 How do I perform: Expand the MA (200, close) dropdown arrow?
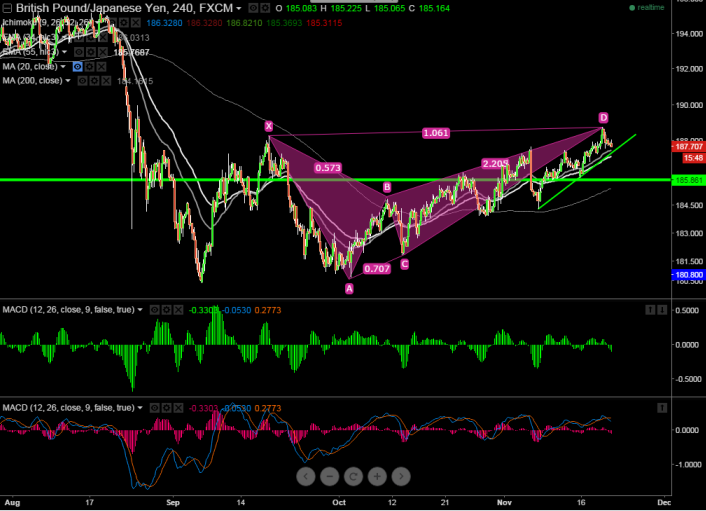click(x=68, y=81)
